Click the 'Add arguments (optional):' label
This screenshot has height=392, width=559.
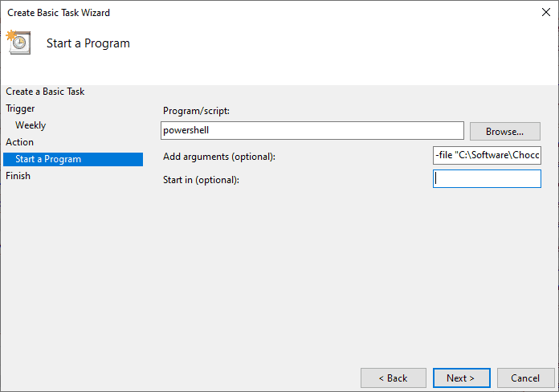218,156
